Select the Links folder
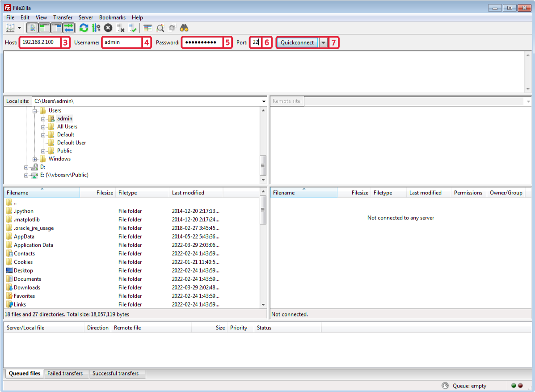This screenshot has height=392, width=535. 20,304
